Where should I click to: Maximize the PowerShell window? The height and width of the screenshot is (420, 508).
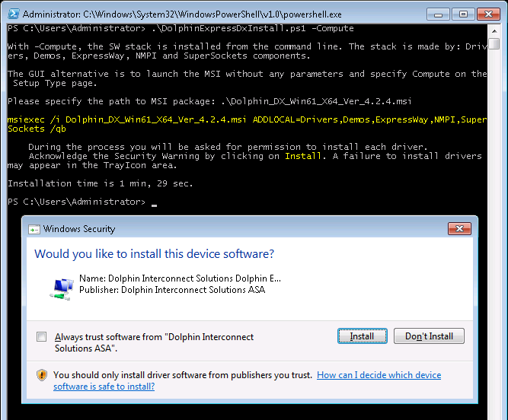click(x=463, y=14)
